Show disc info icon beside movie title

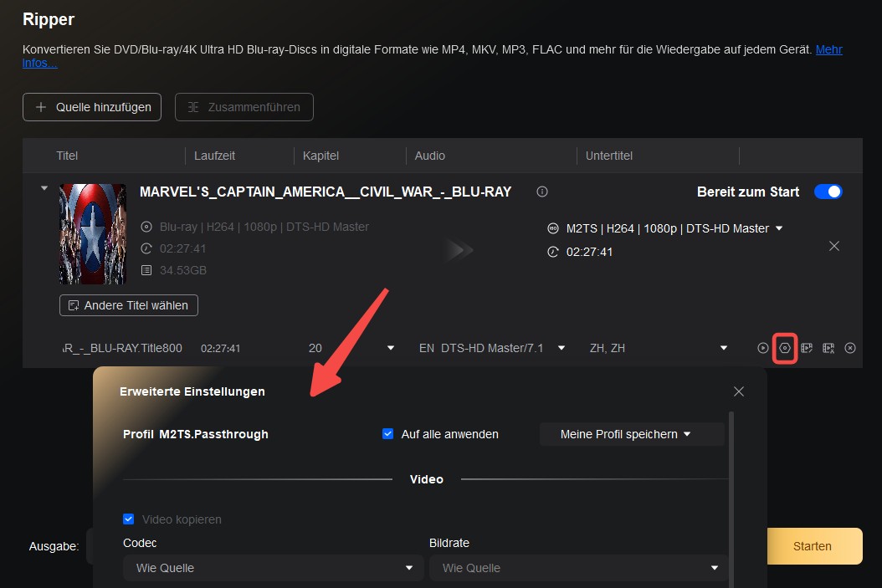[x=542, y=192]
